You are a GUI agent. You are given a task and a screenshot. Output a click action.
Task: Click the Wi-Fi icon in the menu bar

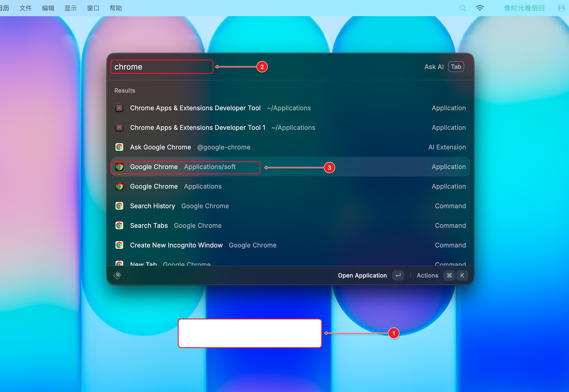[479, 7]
